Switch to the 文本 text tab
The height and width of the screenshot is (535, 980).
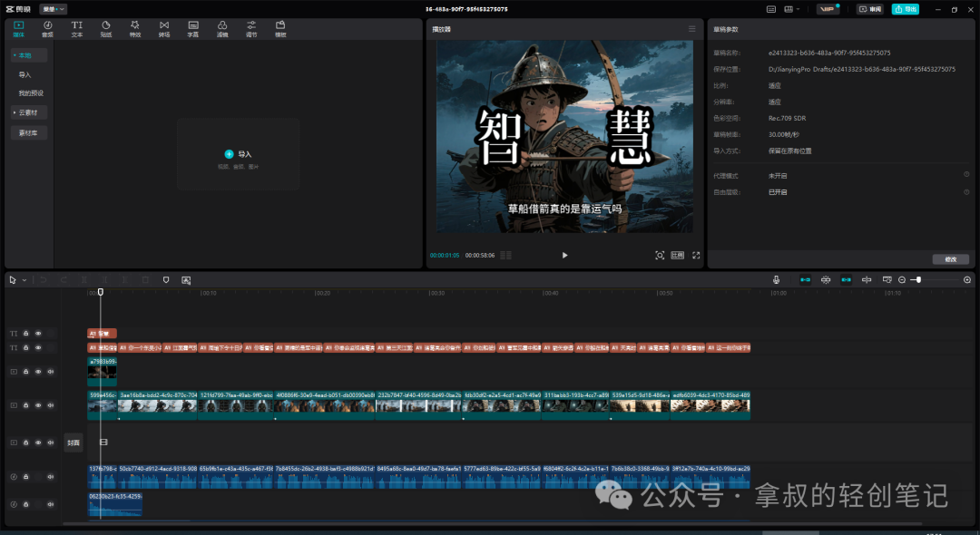[x=77, y=29]
